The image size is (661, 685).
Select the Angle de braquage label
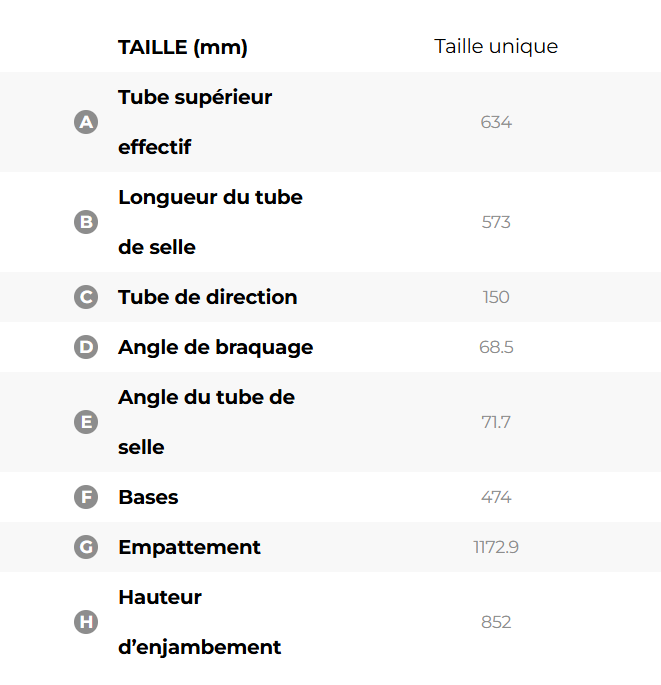215,347
